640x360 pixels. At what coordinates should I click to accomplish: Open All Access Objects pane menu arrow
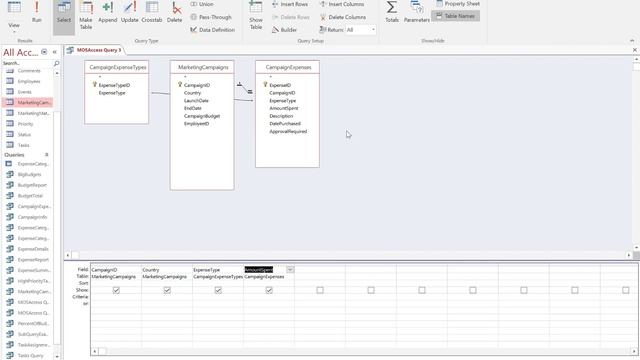[x=44, y=52]
